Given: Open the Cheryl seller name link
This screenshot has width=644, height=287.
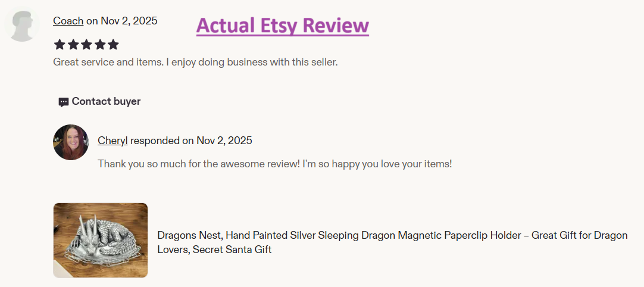Looking at the screenshot, I should 112,141.
